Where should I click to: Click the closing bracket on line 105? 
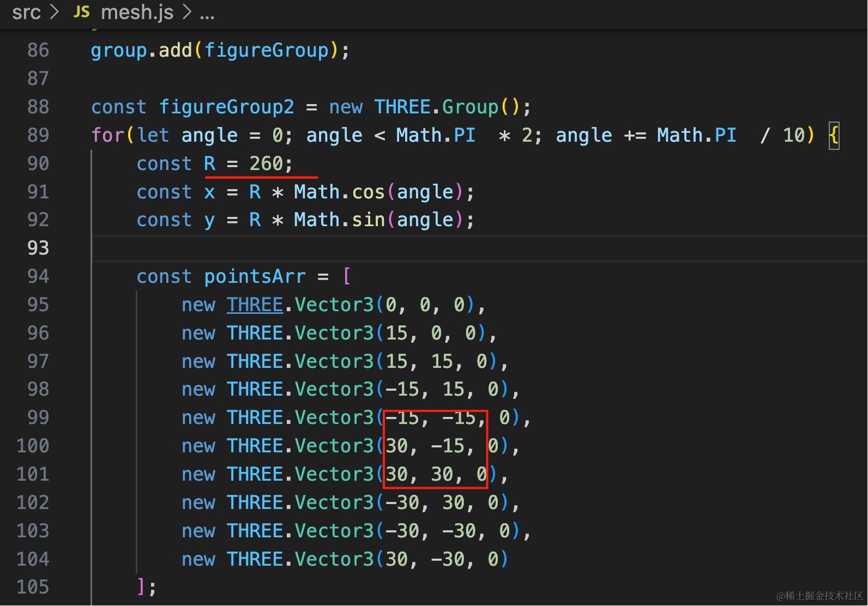pyautogui.click(x=141, y=587)
